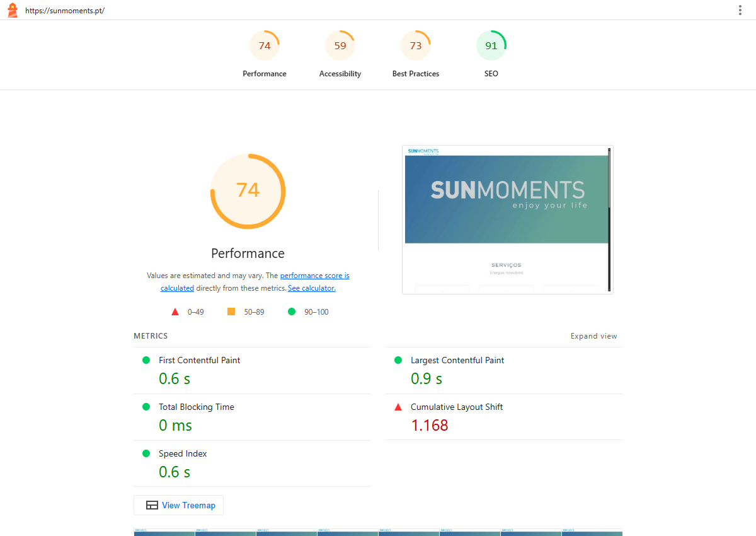756x536 pixels.
Task: Click the SunMoments final page screenshot thumbnail
Action: pyautogui.click(x=508, y=219)
